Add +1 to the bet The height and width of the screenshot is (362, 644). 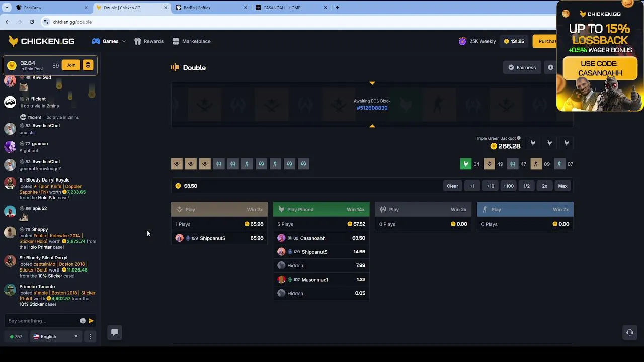472,186
